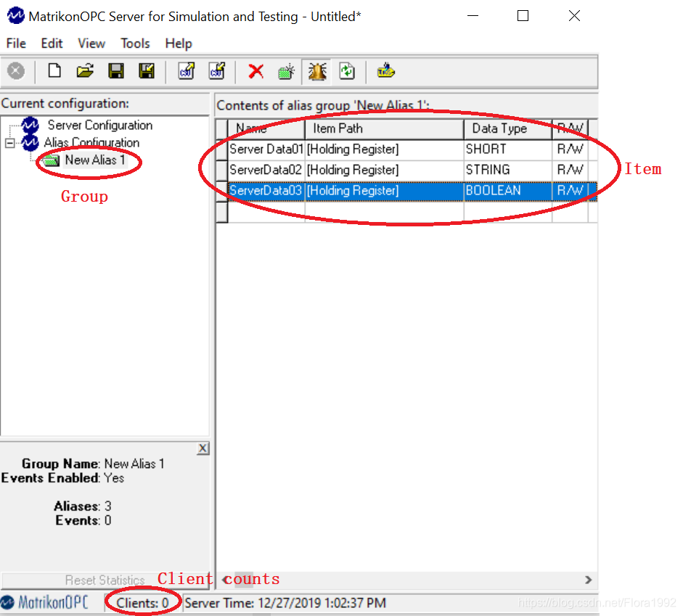The image size is (683, 616).
Task: Create a new configuration file
Action: point(54,70)
